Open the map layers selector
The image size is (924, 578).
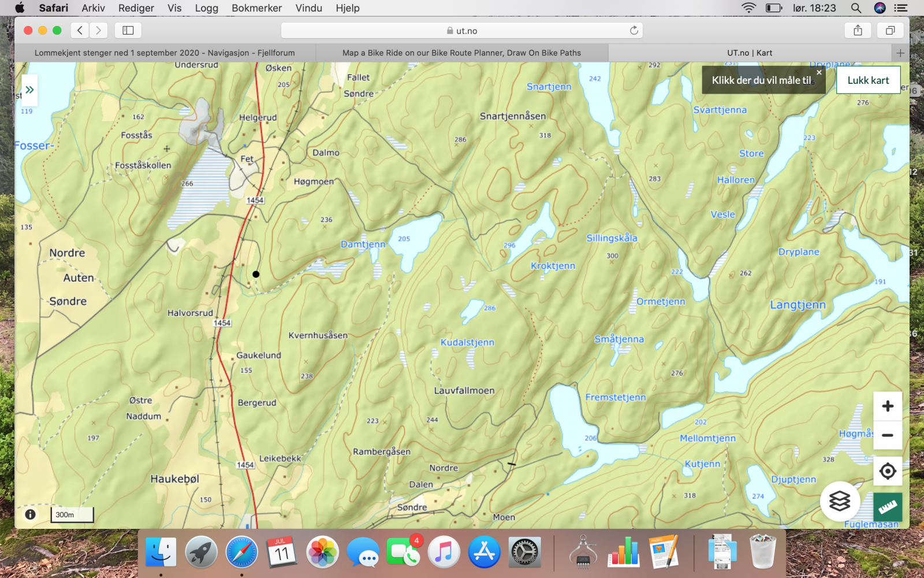click(x=840, y=501)
